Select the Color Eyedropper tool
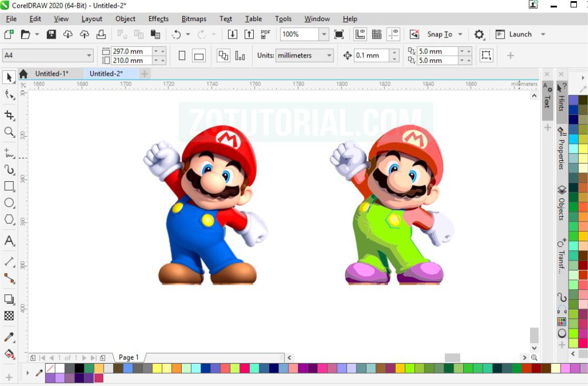This screenshot has height=386, width=588. (9, 336)
